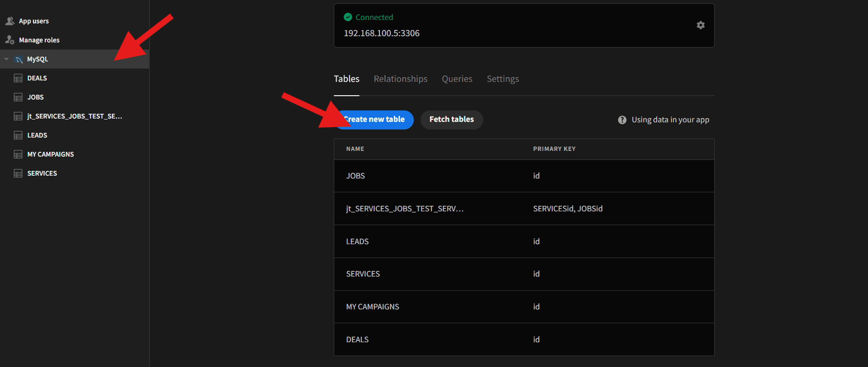
Task: Switch to the Tables tab
Action: [347, 79]
